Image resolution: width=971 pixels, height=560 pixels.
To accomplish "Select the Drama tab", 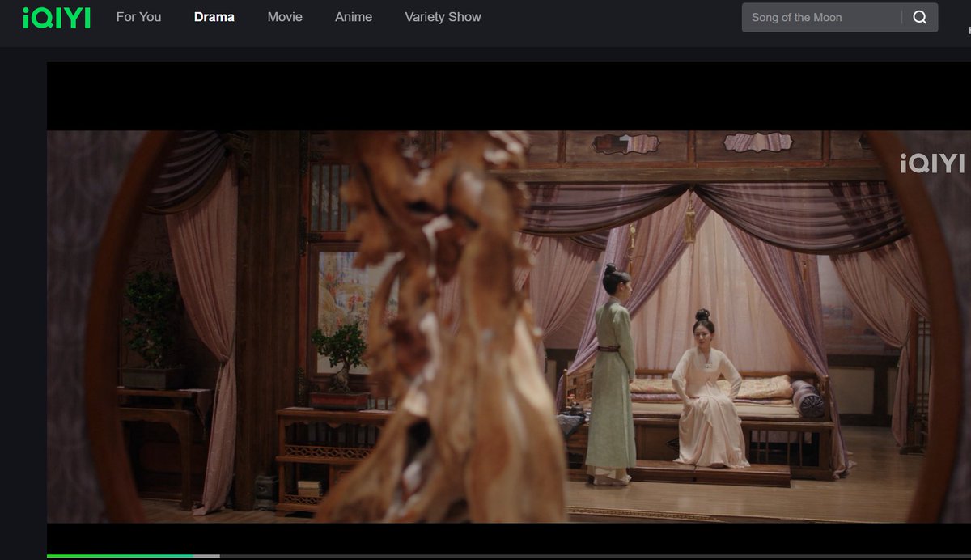I will tap(214, 17).
